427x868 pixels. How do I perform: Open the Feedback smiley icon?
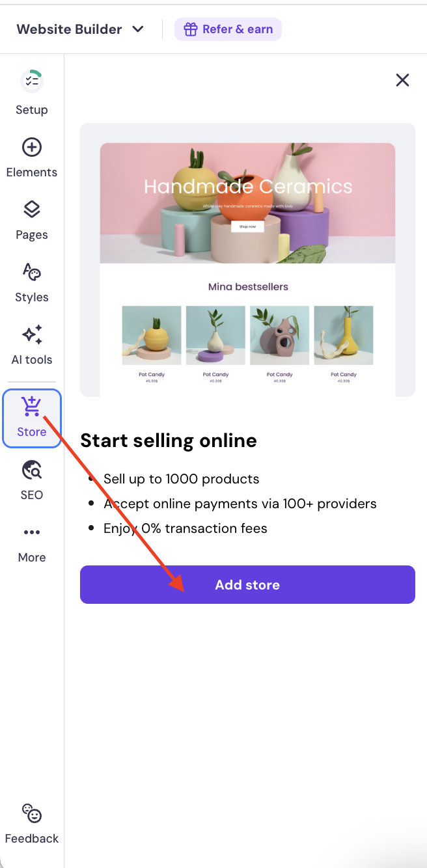click(x=31, y=813)
